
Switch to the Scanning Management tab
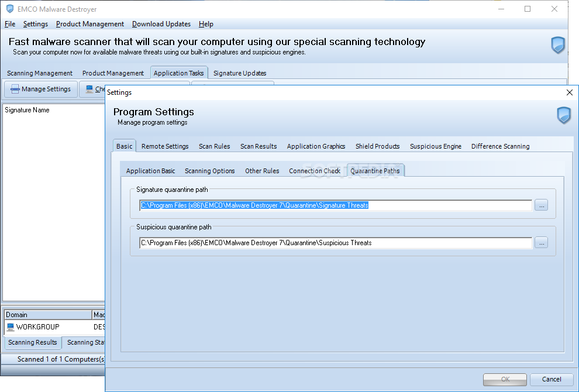pos(40,73)
